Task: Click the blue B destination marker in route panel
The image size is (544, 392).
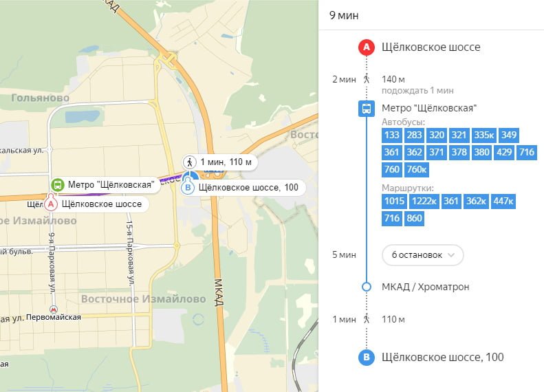Action: [367, 358]
